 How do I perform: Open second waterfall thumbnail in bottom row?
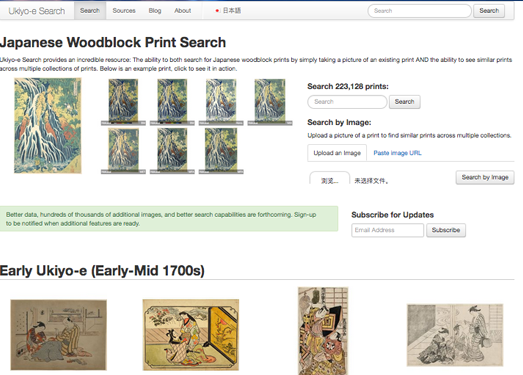172,151
